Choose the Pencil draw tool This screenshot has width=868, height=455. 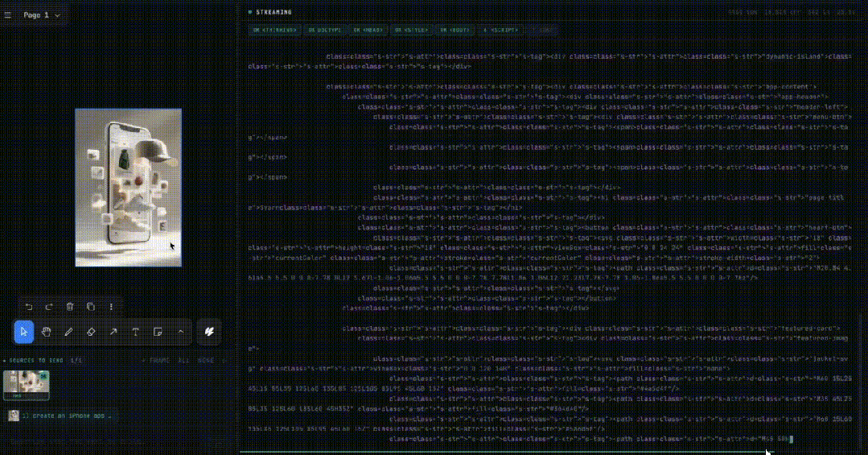coord(69,332)
